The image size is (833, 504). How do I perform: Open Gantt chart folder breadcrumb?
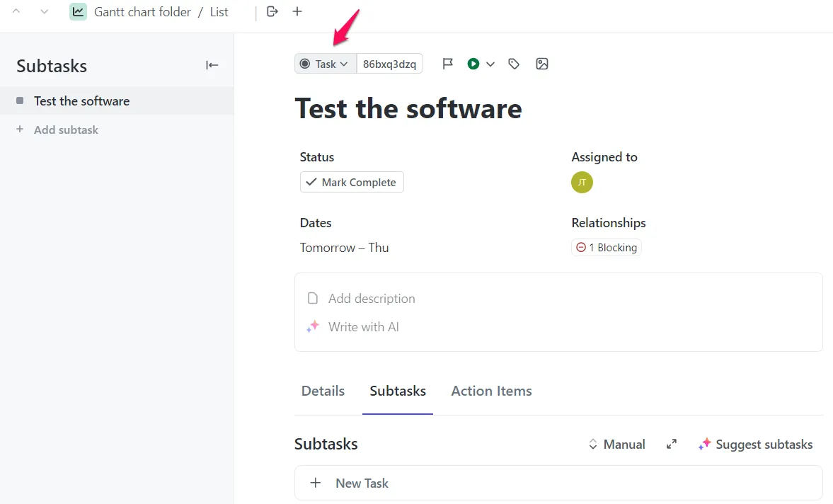(142, 12)
